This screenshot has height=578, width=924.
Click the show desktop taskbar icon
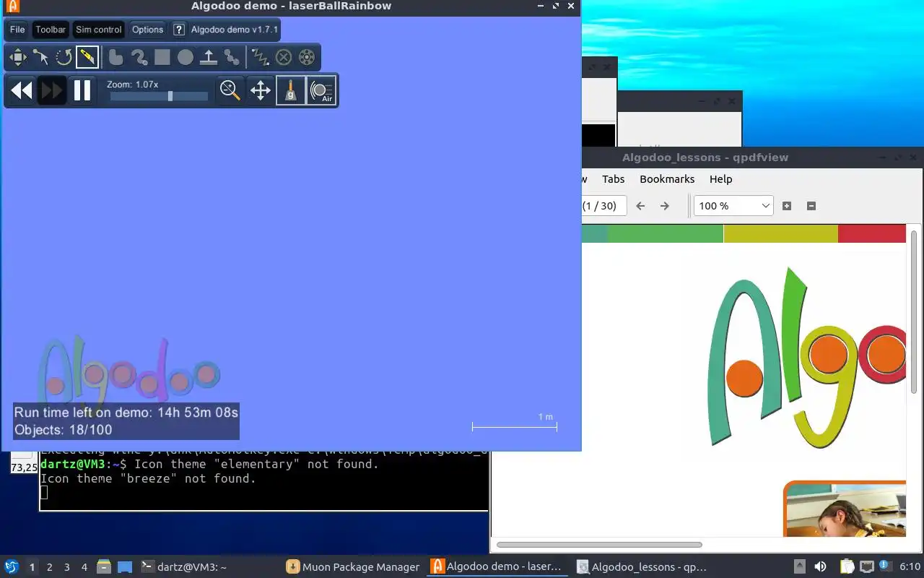coord(125,567)
